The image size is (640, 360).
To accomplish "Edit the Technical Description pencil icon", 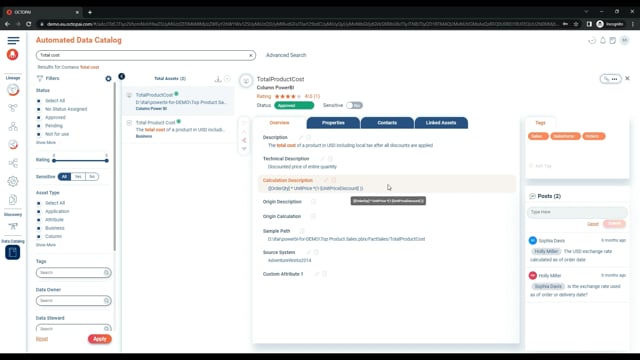I will point(322,158).
